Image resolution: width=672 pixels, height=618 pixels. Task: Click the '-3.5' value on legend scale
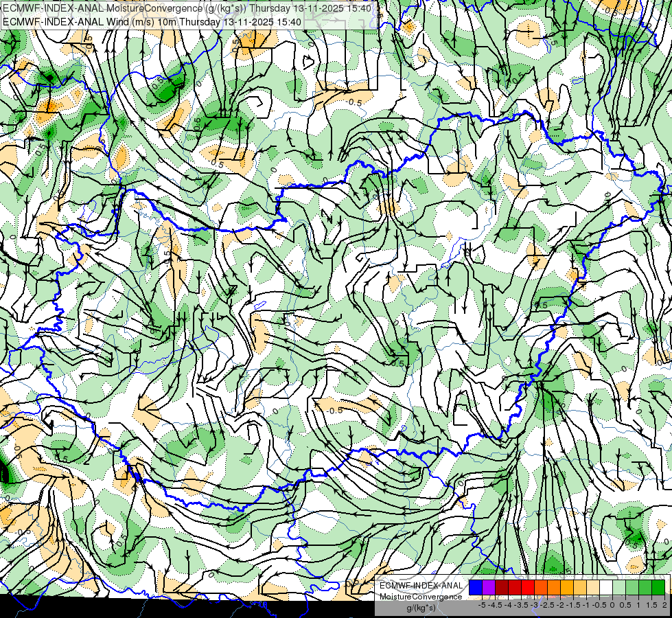tap(521, 605)
